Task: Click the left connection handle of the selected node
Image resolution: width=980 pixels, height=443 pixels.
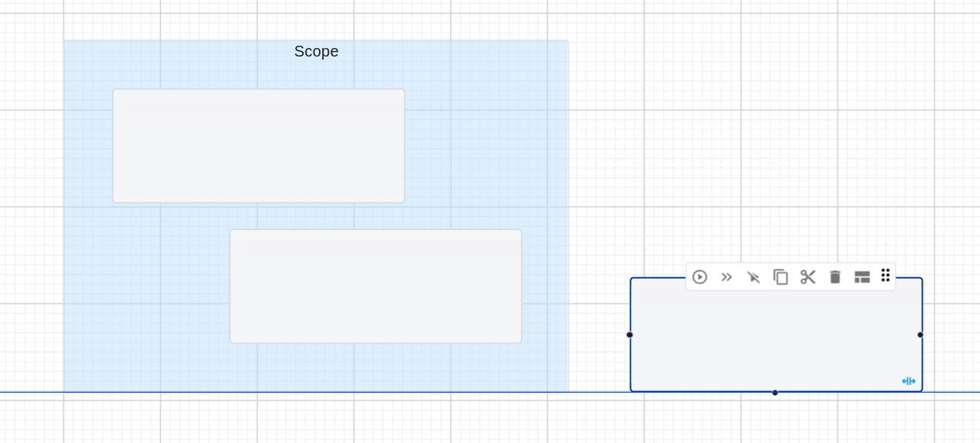Action: click(x=629, y=335)
